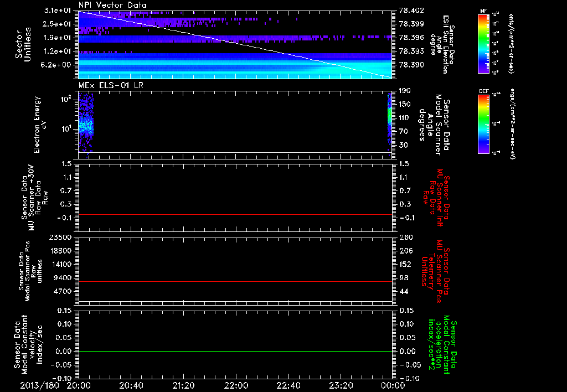Click the '00:00' time axis label
The height and width of the screenshot is (392, 567).
(x=393, y=385)
